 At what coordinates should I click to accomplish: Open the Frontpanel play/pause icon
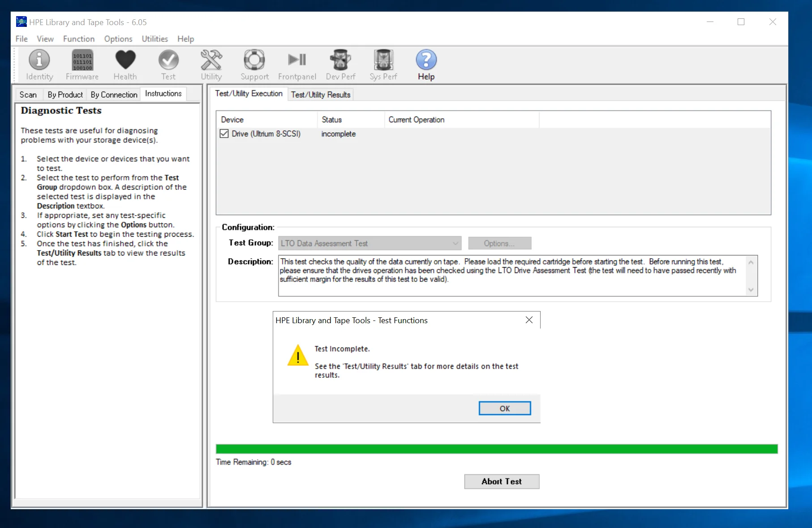(x=297, y=65)
